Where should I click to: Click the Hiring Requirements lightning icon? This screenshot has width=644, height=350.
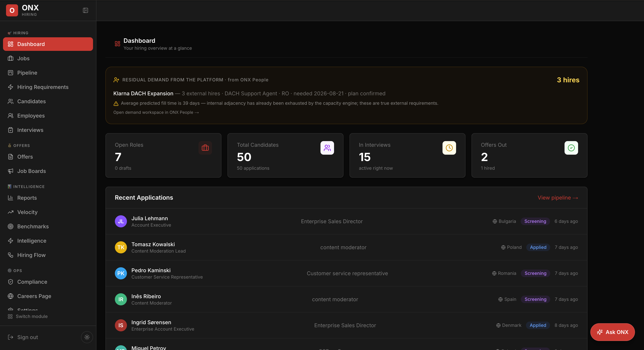[11, 87]
